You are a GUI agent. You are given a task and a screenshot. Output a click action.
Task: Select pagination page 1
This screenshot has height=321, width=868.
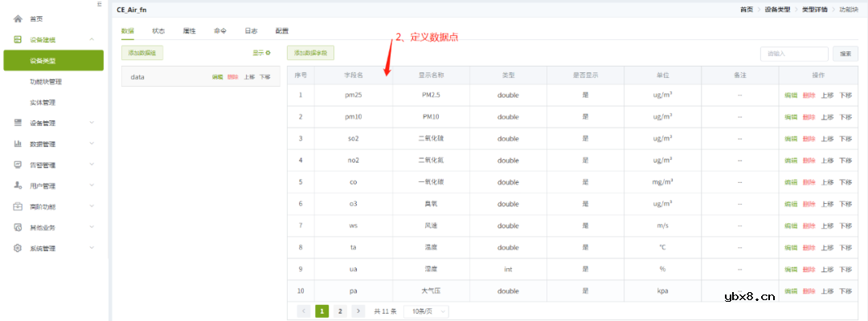(x=321, y=311)
